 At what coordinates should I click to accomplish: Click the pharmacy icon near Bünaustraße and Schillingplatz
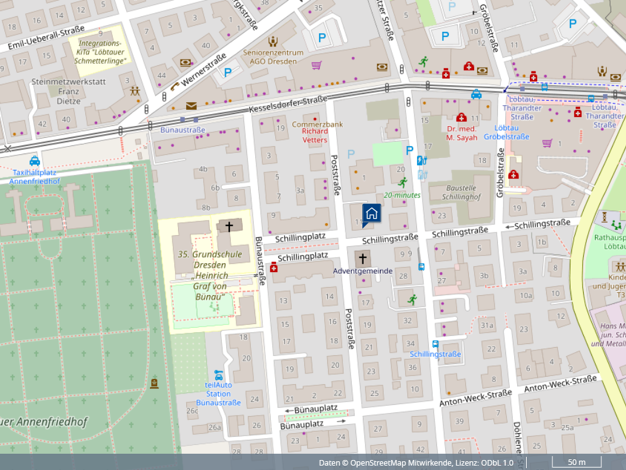coord(273,268)
